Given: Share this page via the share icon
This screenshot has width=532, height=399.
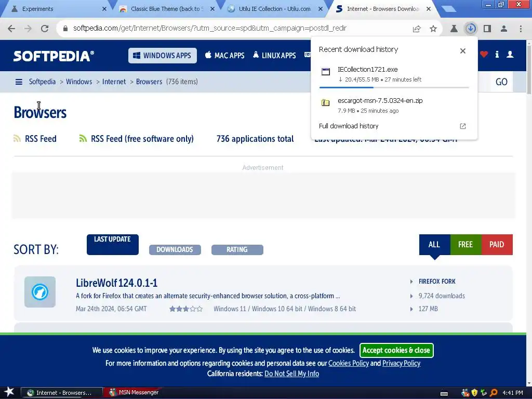Looking at the screenshot, I should (x=417, y=29).
